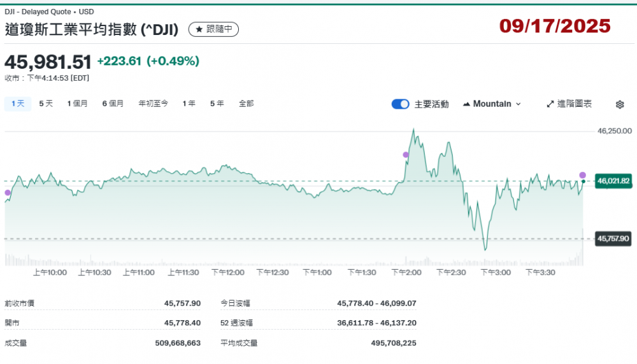Select the 1個月 range
Screen dimensions: 637x364
[x=78, y=104]
